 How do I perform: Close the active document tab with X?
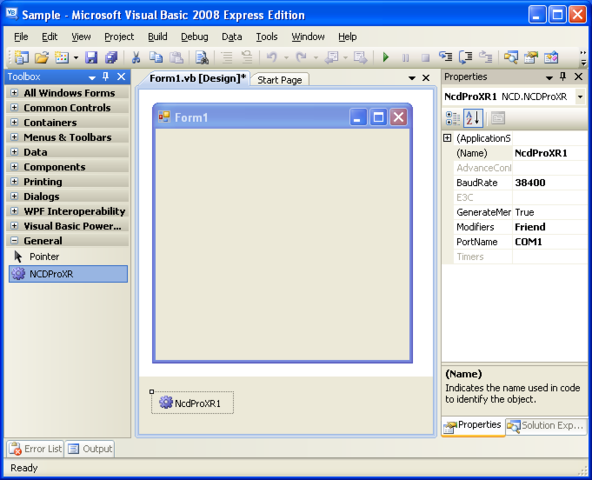coord(426,78)
